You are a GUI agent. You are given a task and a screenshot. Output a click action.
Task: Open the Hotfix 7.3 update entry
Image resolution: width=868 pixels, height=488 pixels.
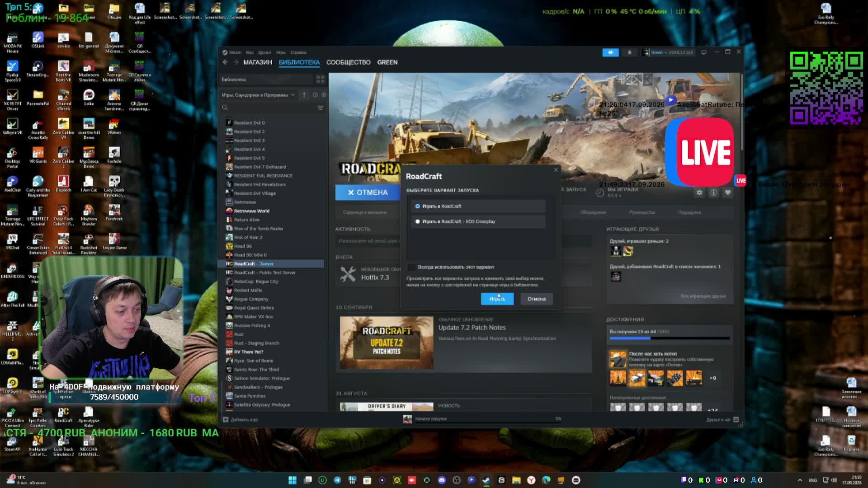(375, 277)
